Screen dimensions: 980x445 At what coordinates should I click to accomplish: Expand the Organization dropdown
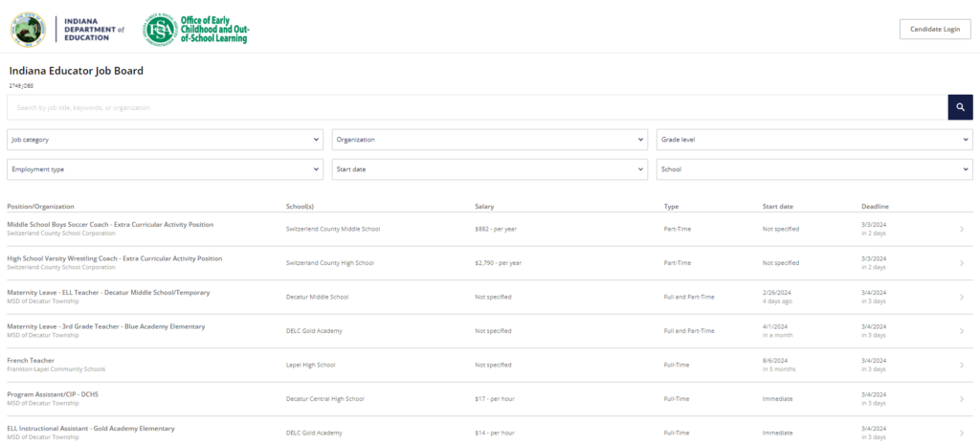click(490, 140)
